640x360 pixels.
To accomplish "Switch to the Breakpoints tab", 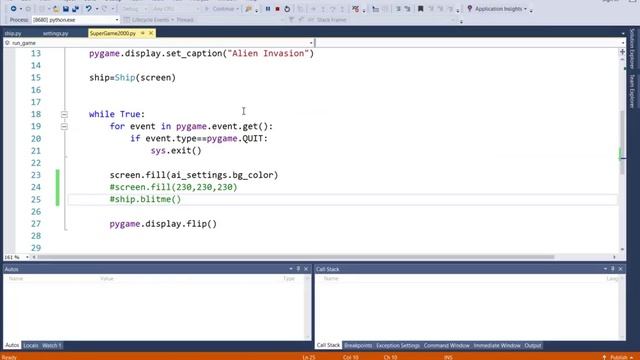I will [x=358, y=346].
